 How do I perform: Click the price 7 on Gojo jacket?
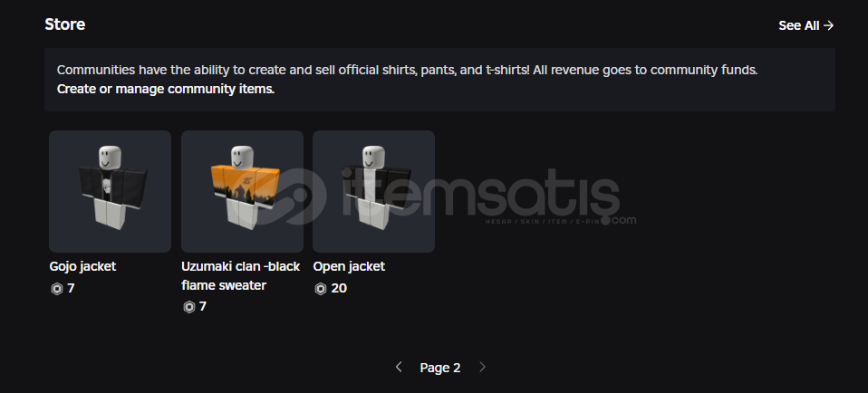click(71, 288)
